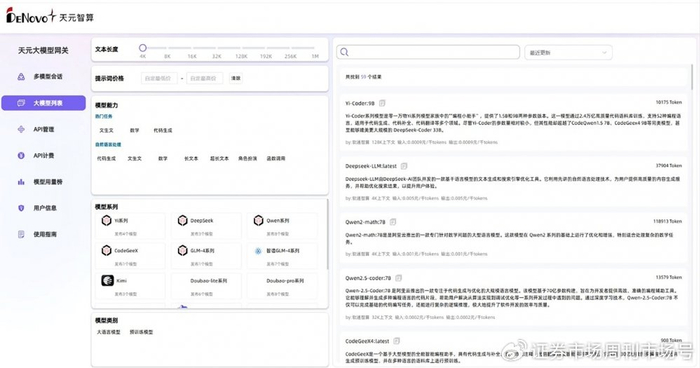Toggle 代码生成 tag under 热门任务

(162, 130)
